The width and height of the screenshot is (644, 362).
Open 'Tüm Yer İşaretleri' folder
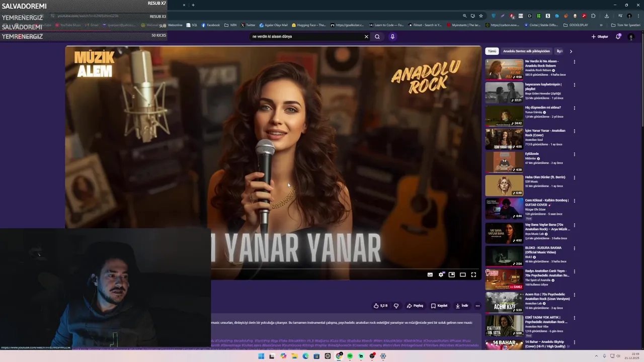(626, 25)
